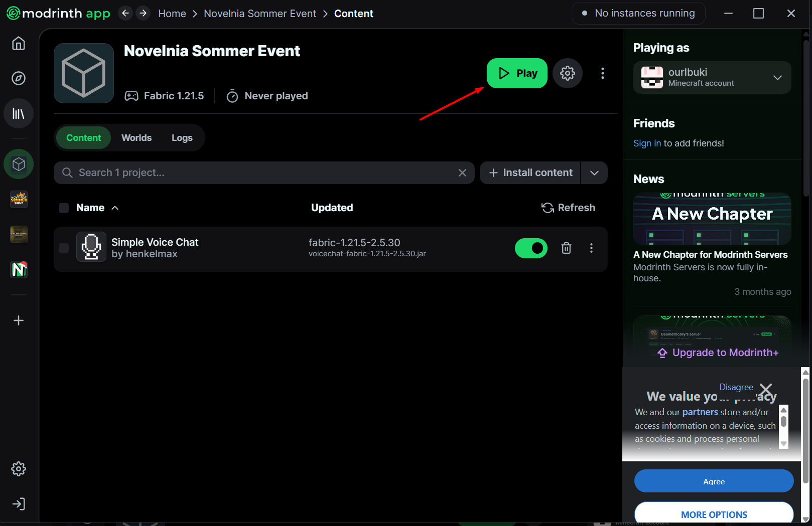Launch the instance with Play button
This screenshot has height=526, width=812.
517,73
